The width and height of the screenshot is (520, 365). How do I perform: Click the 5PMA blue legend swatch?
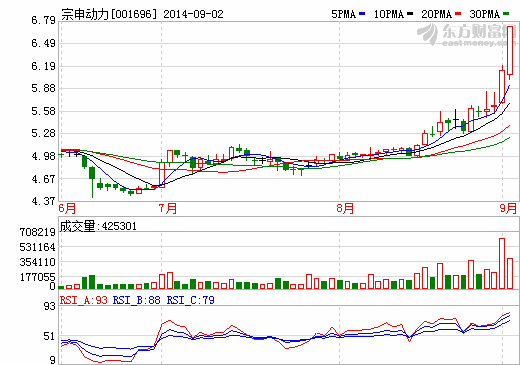point(362,14)
